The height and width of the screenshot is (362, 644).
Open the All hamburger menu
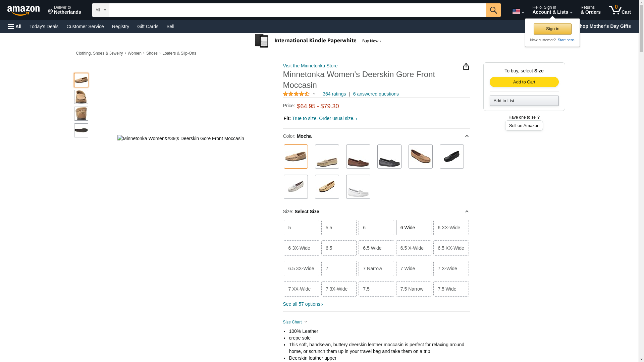point(15,26)
